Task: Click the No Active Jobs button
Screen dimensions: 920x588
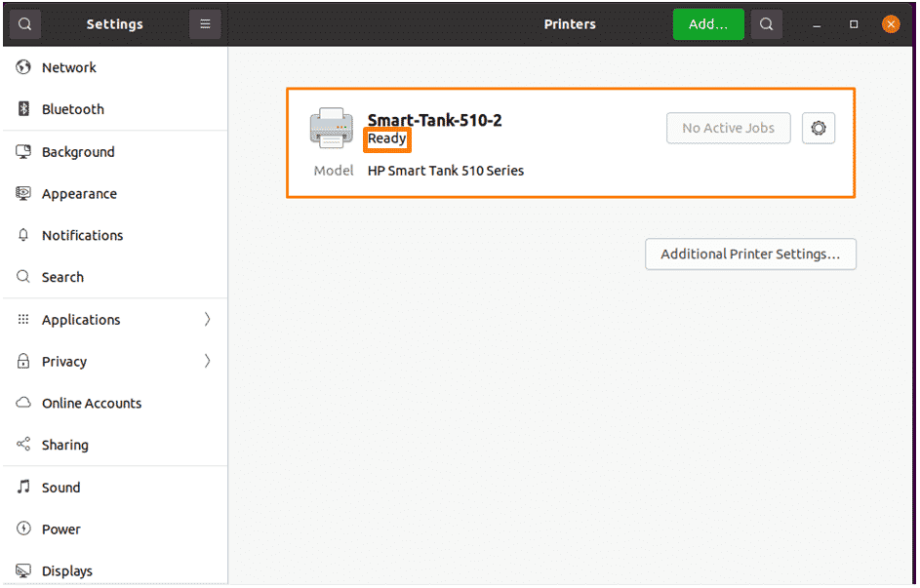Action: 728,128
